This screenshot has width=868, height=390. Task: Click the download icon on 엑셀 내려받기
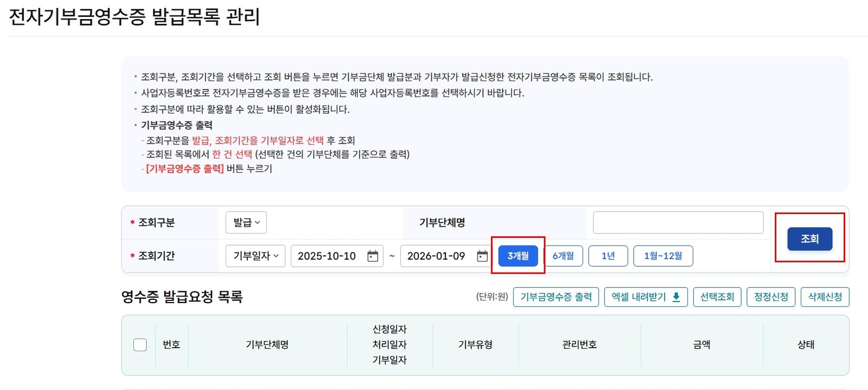pyautogui.click(x=676, y=297)
